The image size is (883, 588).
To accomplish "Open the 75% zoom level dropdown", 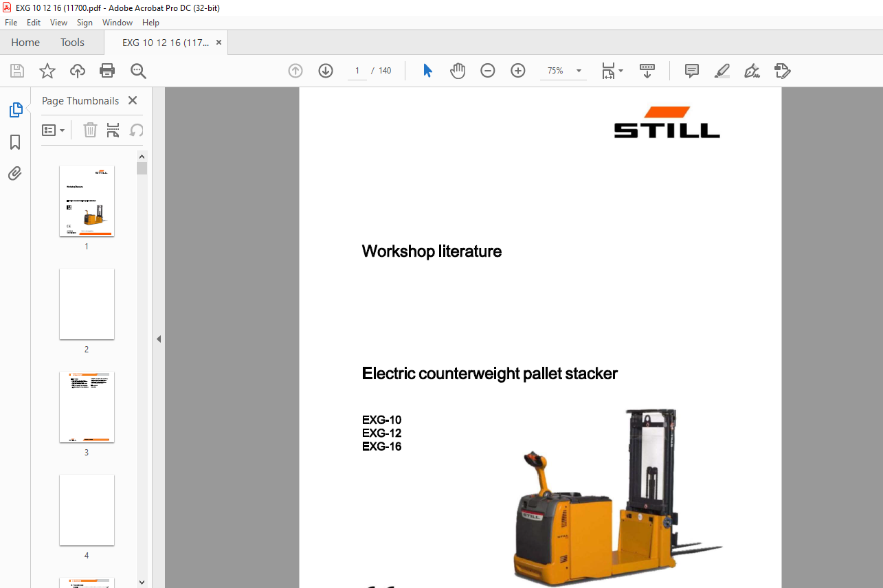I will [579, 71].
